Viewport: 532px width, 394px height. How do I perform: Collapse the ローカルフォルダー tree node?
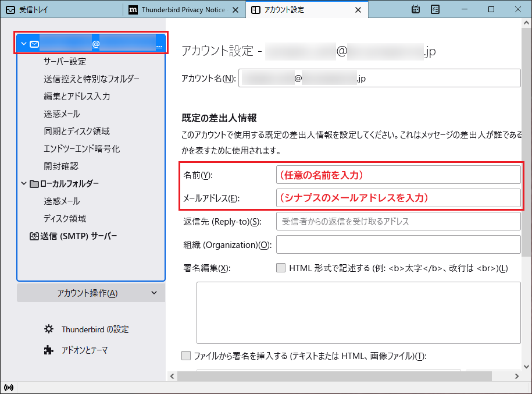tap(23, 184)
